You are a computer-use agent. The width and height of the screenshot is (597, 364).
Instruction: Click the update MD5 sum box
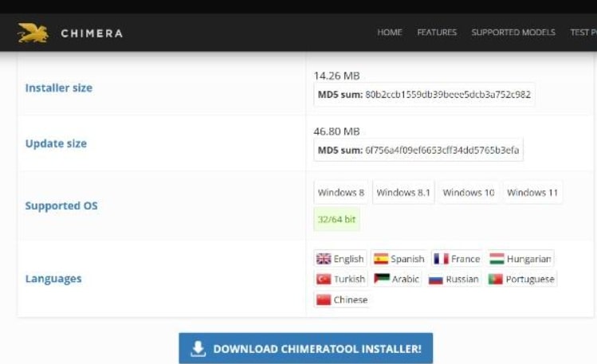(418, 150)
